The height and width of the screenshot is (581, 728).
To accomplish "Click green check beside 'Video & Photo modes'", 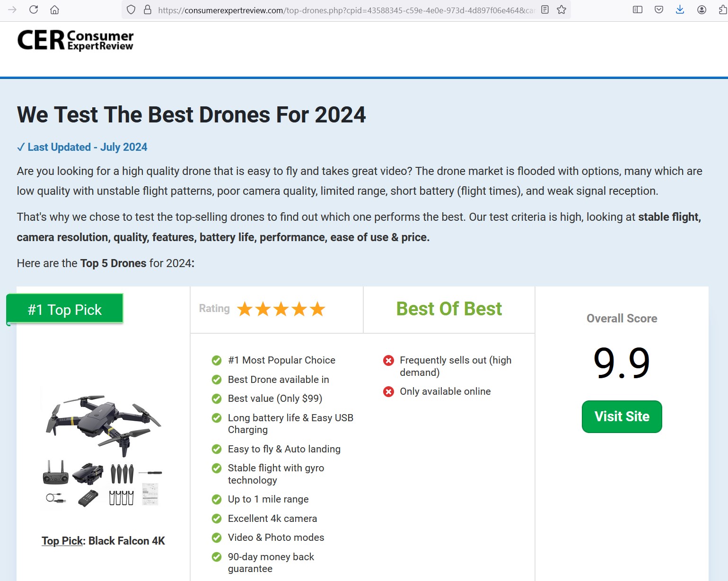I will 217,538.
